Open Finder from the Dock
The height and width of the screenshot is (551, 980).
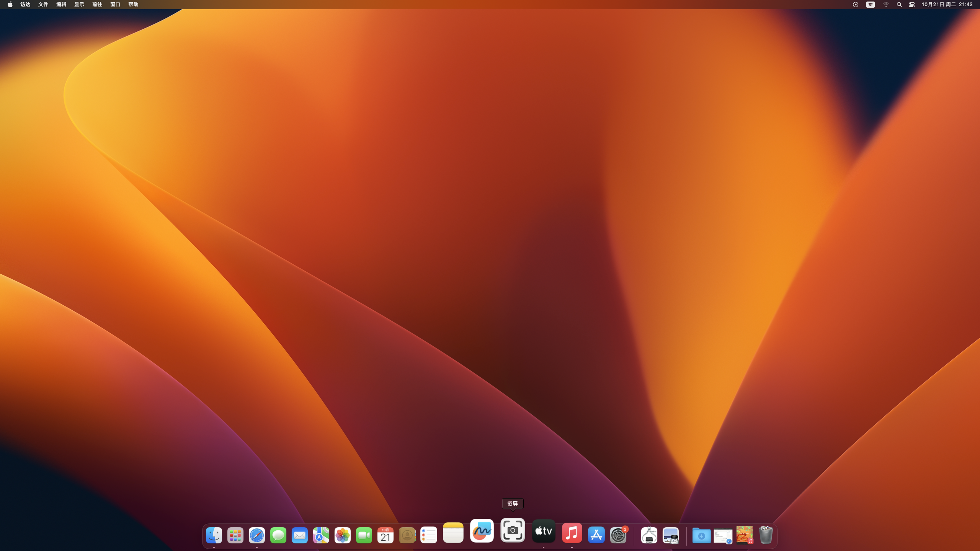[x=214, y=535]
